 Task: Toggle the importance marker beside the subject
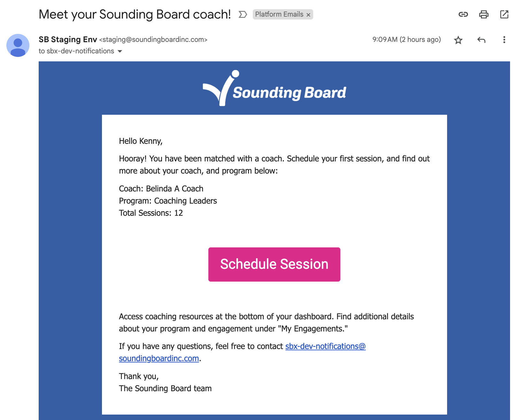[x=243, y=14]
